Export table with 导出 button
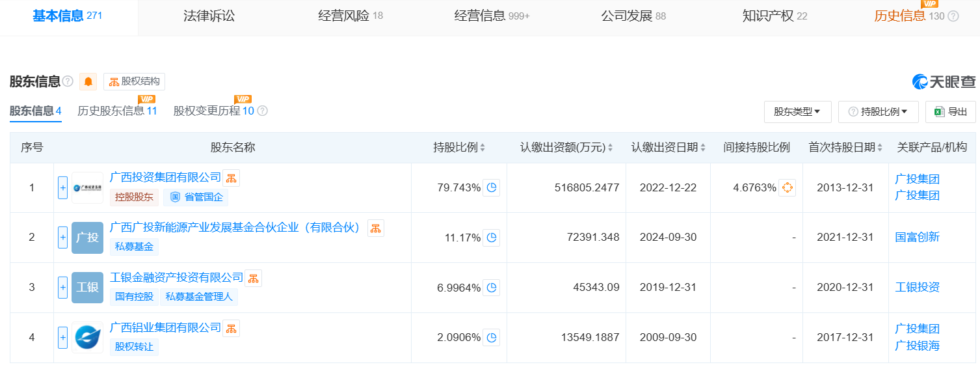980x369 pixels. tap(951, 112)
